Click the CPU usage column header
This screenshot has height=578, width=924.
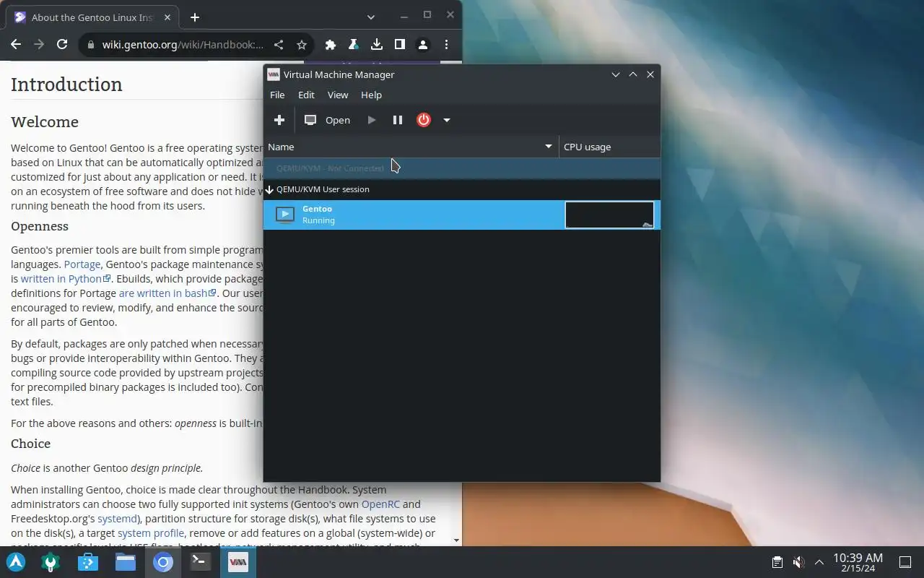[x=610, y=147]
